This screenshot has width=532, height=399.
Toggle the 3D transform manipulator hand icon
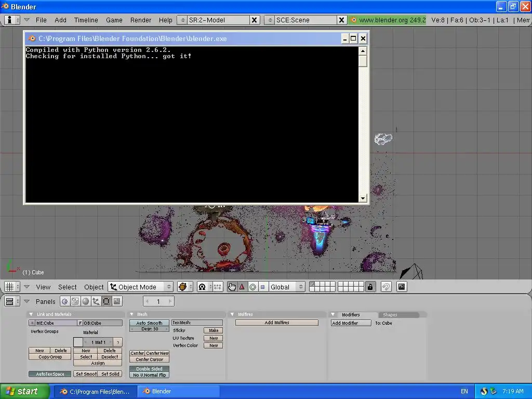[x=232, y=287]
